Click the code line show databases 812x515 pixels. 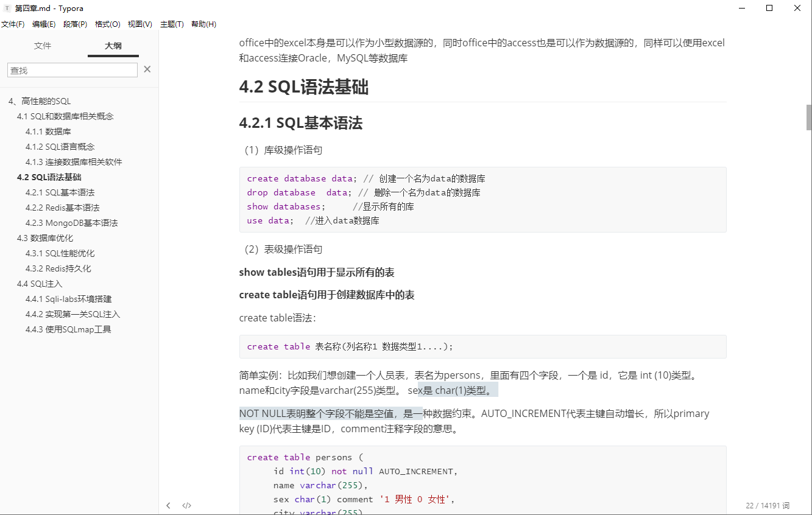[x=330, y=206]
